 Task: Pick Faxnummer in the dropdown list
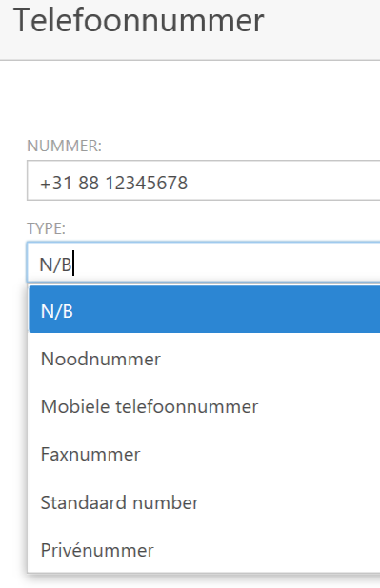click(205, 454)
